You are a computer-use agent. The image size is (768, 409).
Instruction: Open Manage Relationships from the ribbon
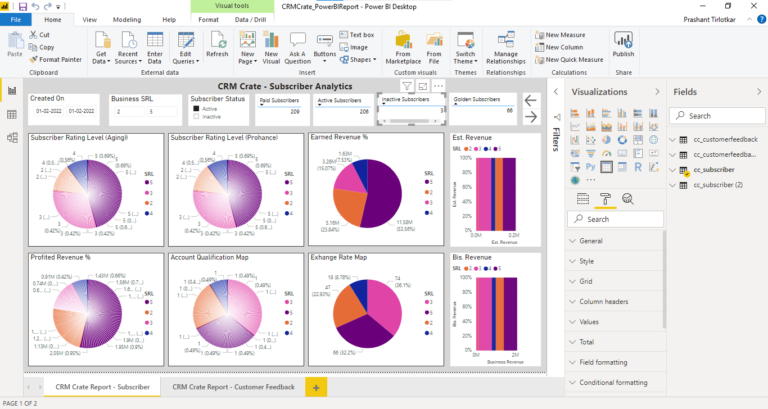[x=506, y=48]
